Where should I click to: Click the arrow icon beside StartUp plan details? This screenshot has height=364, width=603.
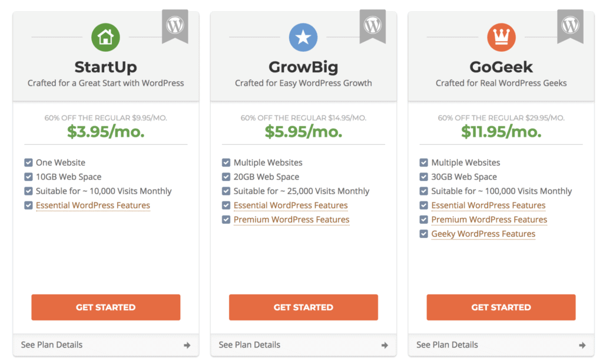[x=187, y=345]
